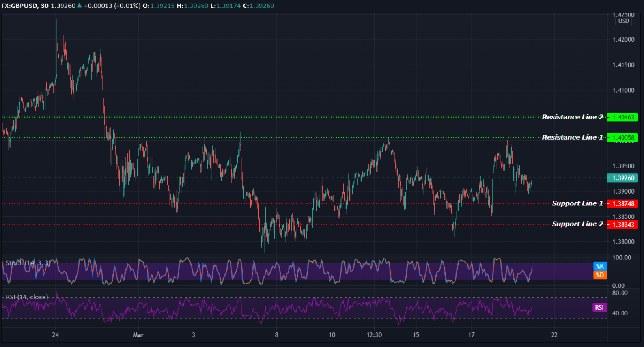This screenshot has height=347, width=644.
Task: Click the high value H:1.39260
Action: point(192,6)
